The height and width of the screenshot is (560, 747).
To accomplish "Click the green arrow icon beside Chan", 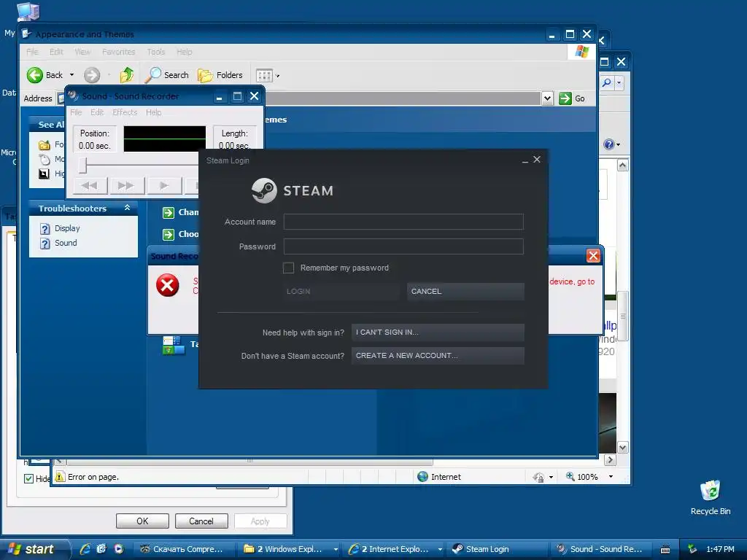I will coord(169,212).
